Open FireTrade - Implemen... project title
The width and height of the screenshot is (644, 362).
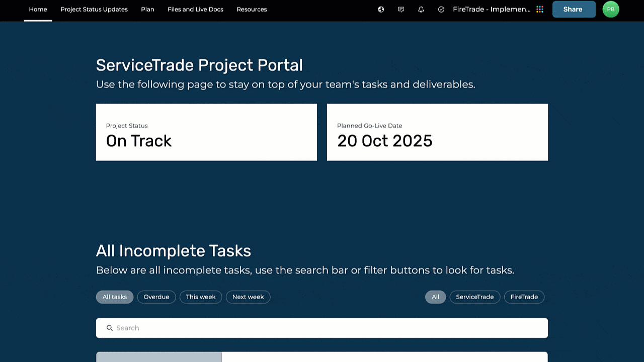pyautogui.click(x=492, y=9)
